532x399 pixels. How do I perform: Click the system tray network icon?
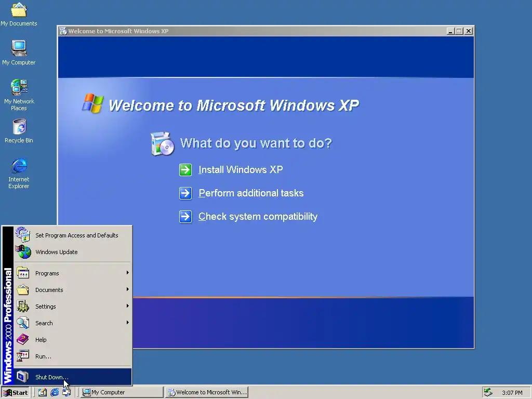(488, 392)
